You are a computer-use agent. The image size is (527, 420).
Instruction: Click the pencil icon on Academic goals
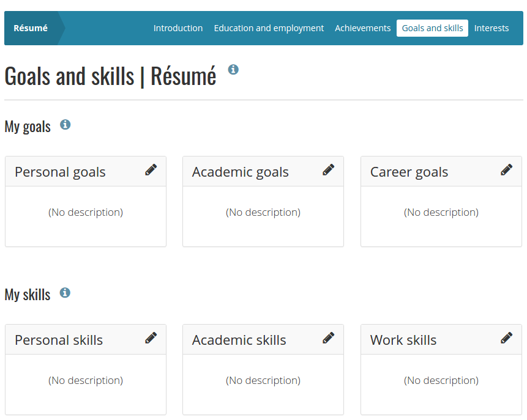point(328,170)
